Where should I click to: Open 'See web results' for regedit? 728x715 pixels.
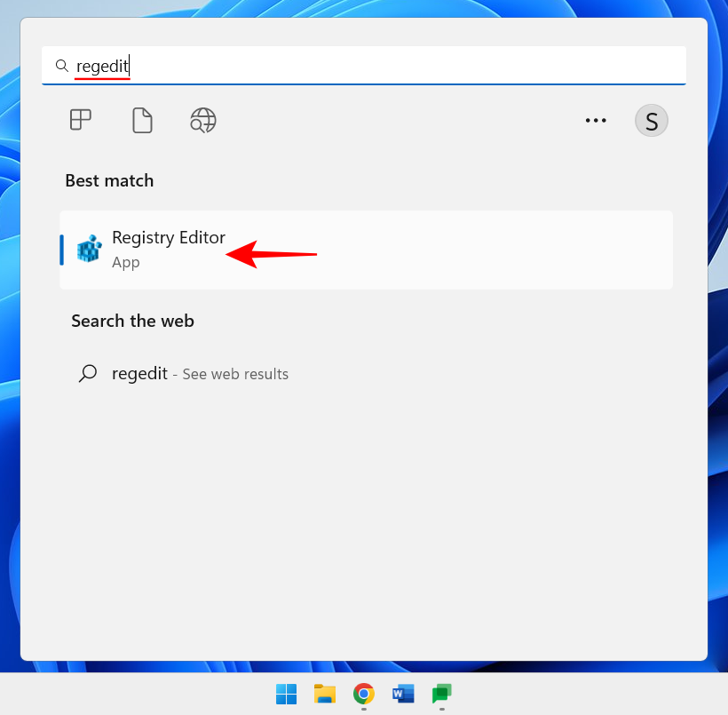click(234, 373)
